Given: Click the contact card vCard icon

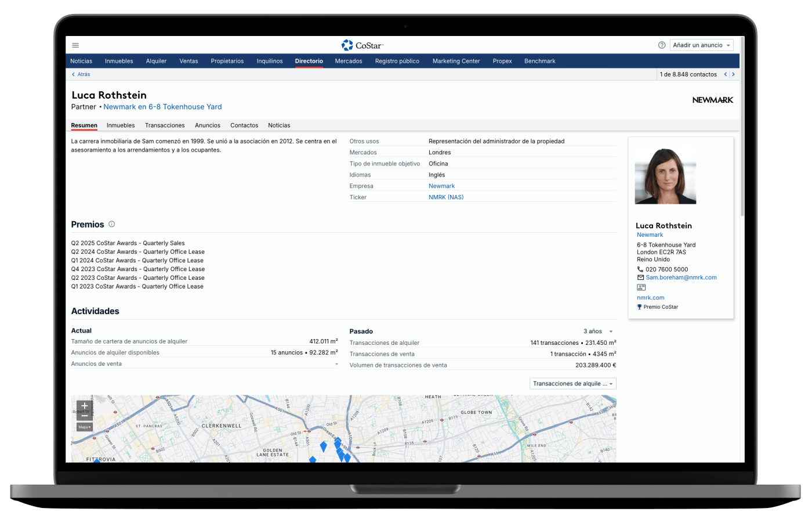Looking at the screenshot, I should [641, 287].
